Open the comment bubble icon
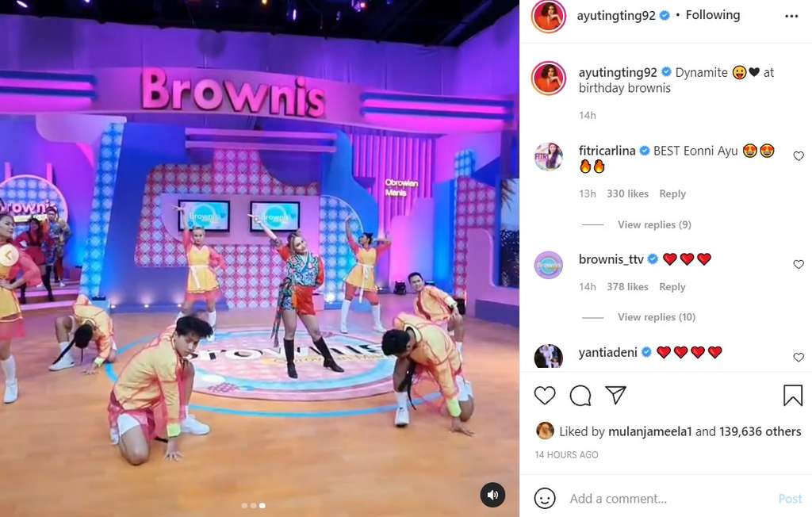The width and height of the screenshot is (812, 517). click(x=580, y=396)
